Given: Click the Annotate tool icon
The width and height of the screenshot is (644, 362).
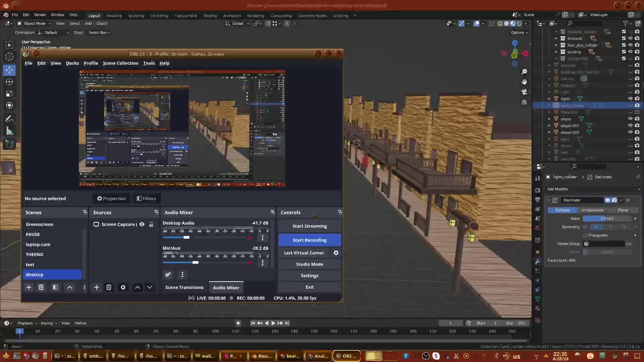Looking at the screenshot, I should click(9, 119).
